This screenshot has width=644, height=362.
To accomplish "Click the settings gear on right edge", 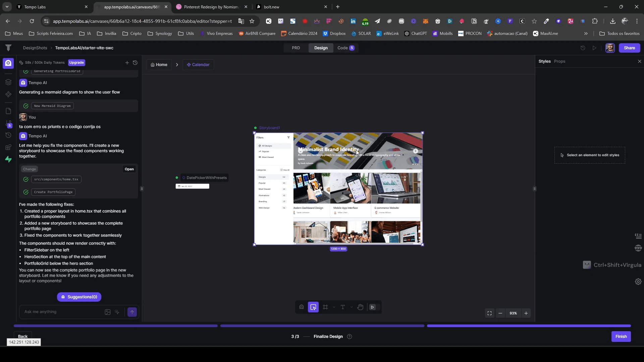I will 638,282.
